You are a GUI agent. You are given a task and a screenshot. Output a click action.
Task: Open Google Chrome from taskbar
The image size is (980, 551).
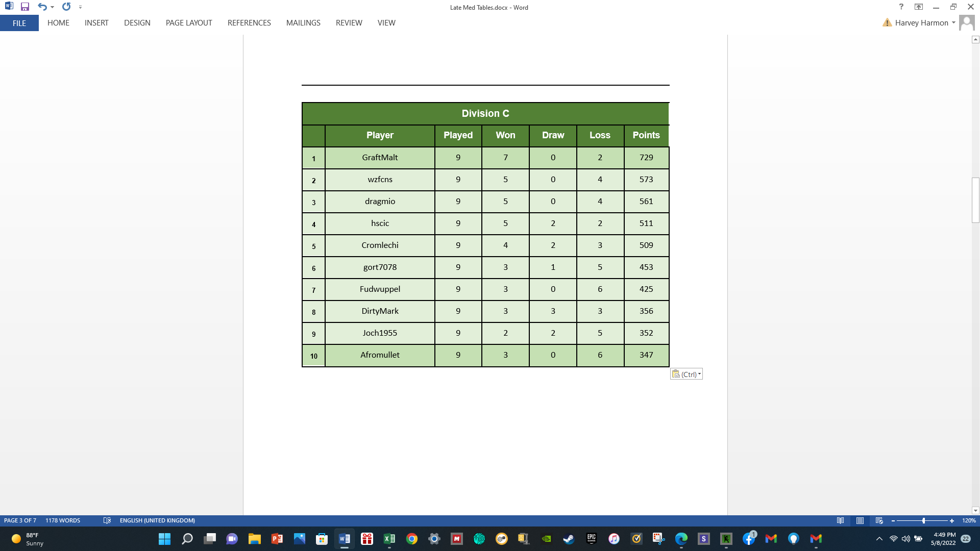click(412, 539)
